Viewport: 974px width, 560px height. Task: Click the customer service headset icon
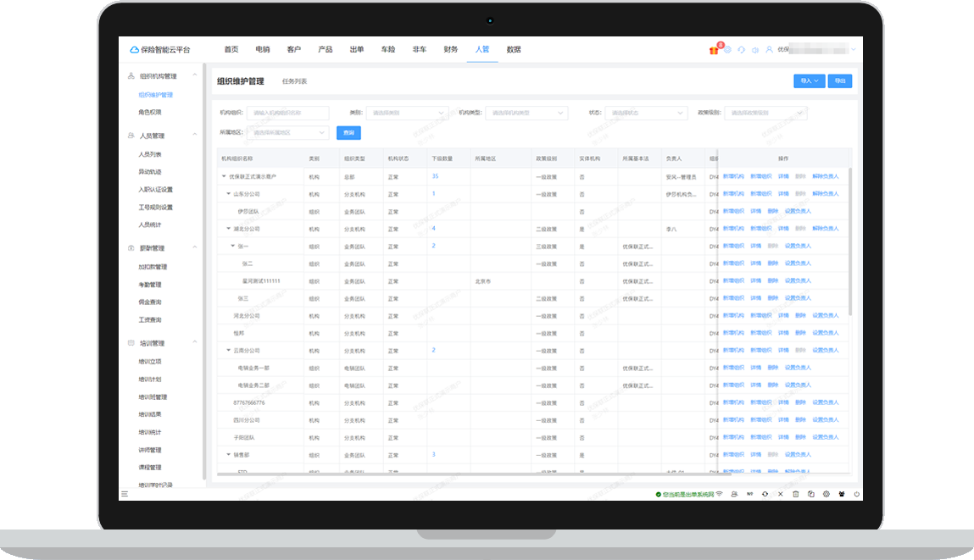click(x=741, y=50)
